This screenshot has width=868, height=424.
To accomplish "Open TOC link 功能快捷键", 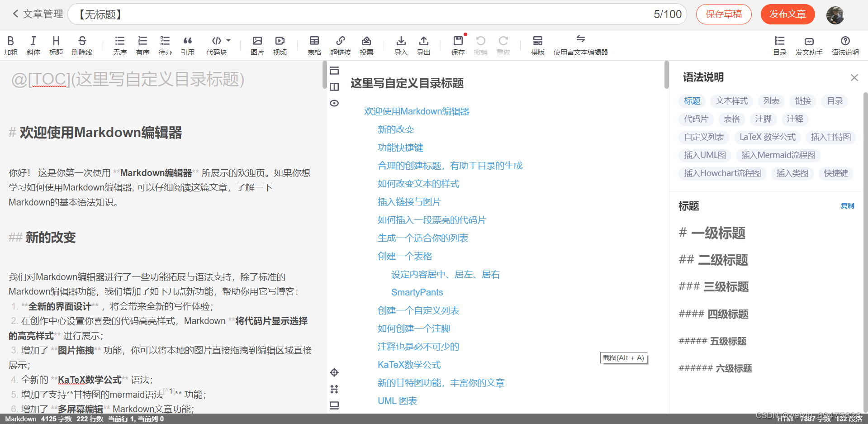I will (x=400, y=148).
